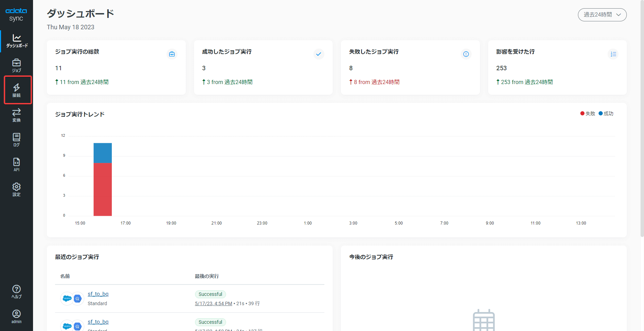This screenshot has width=644, height=331.
Task: Click the checkmark icon on successful jobs card
Action: point(319,54)
